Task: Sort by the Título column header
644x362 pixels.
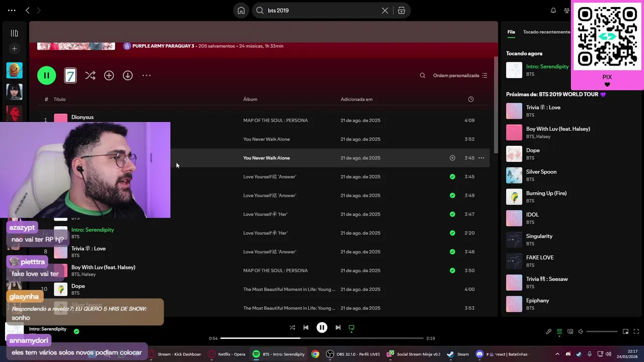Action: [59, 99]
